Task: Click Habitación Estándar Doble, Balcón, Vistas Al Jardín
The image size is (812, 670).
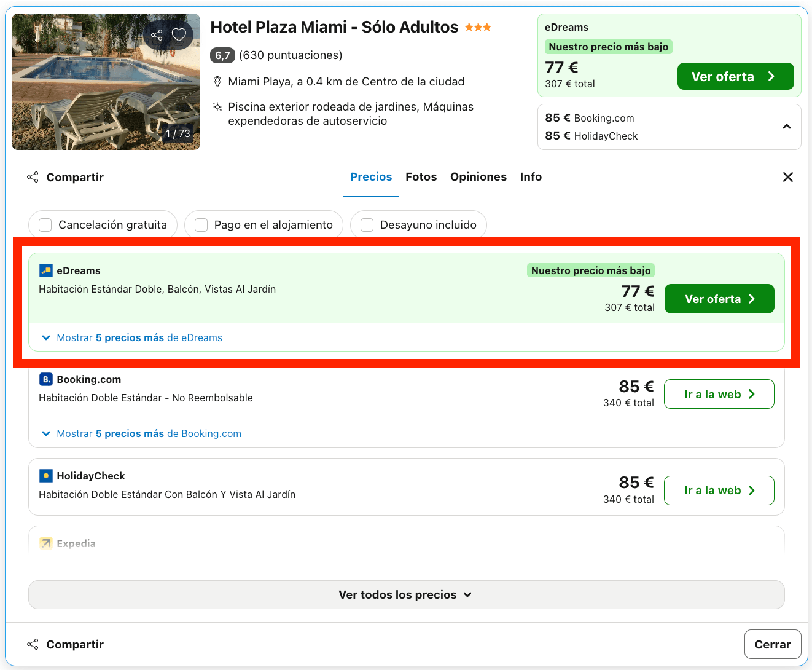Action: [x=157, y=289]
